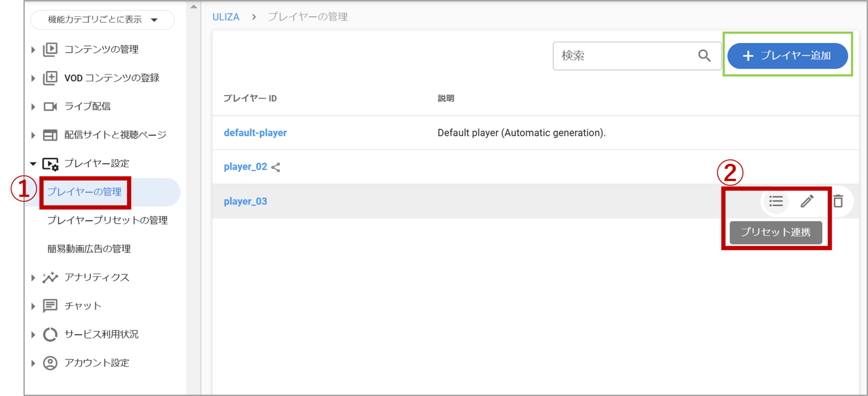Click the ライブ配信 camera icon
This screenshot has width=868, height=396.
pos(50,107)
